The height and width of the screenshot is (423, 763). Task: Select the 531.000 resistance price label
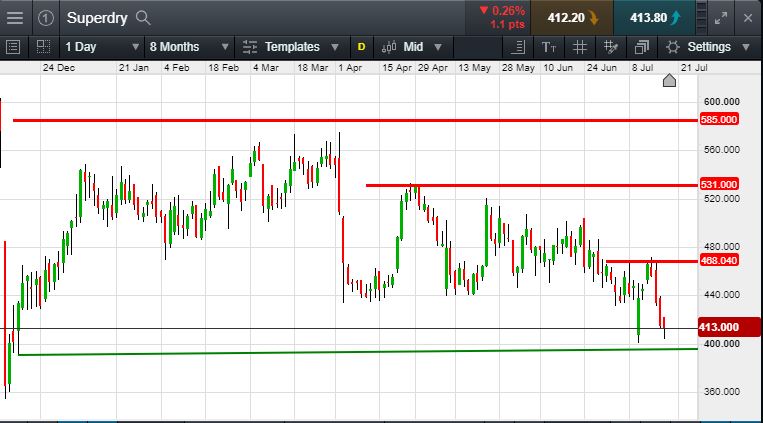pyautogui.click(x=719, y=184)
